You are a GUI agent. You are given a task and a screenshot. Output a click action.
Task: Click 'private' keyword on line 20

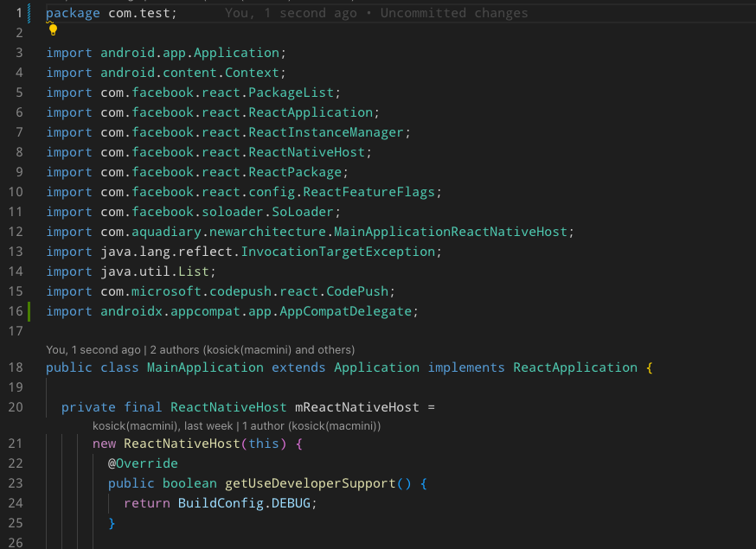tap(89, 407)
